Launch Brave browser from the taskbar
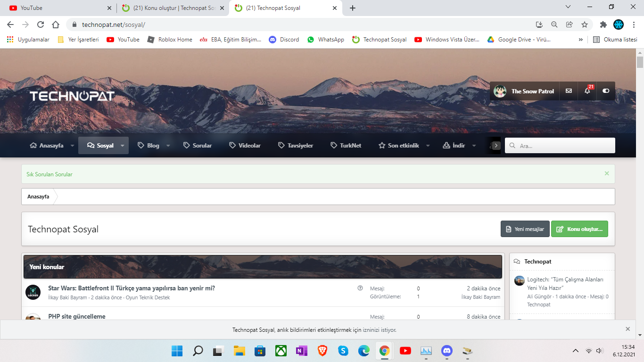The image size is (644, 362). (x=322, y=351)
